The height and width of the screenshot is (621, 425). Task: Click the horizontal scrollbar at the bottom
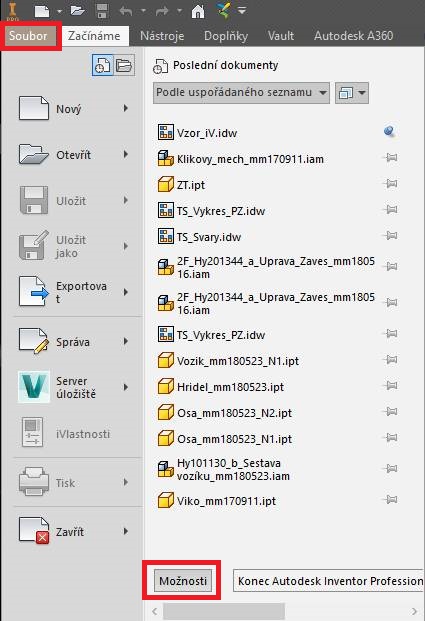224,611
